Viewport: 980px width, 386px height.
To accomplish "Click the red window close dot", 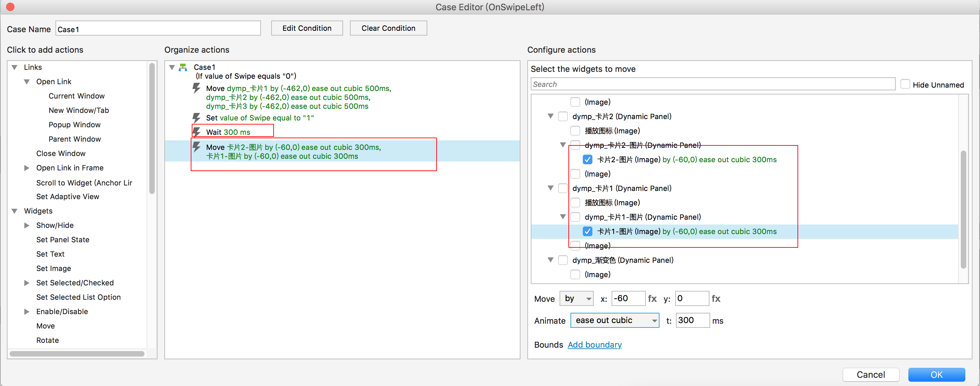I will pyautogui.click(x=10, y=7).
